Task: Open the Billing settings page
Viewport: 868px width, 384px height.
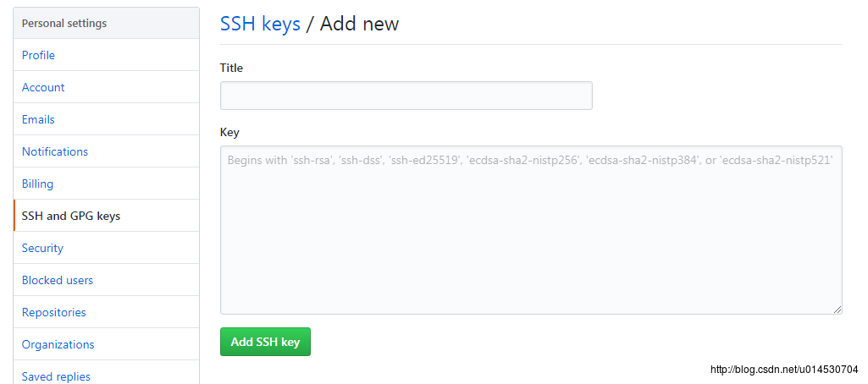Action: point(37,184)
